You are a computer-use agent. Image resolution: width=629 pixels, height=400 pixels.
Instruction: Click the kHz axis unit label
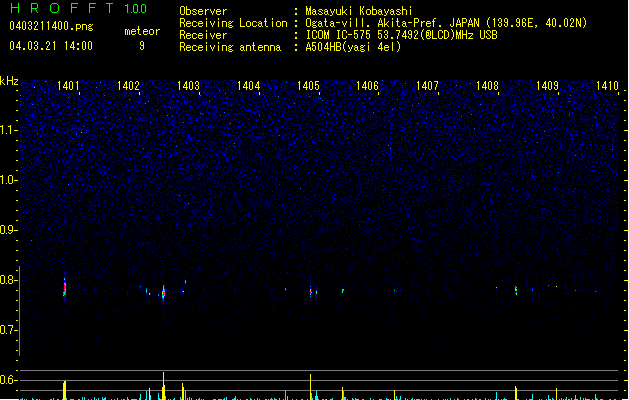[9, 81]
